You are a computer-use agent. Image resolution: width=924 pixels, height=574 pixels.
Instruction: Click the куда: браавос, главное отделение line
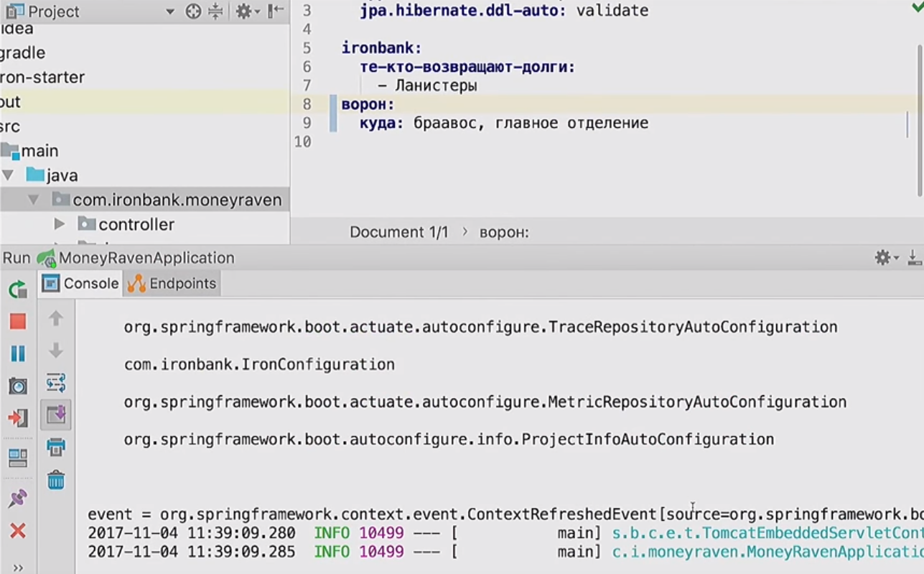click(x=504, y=123)
